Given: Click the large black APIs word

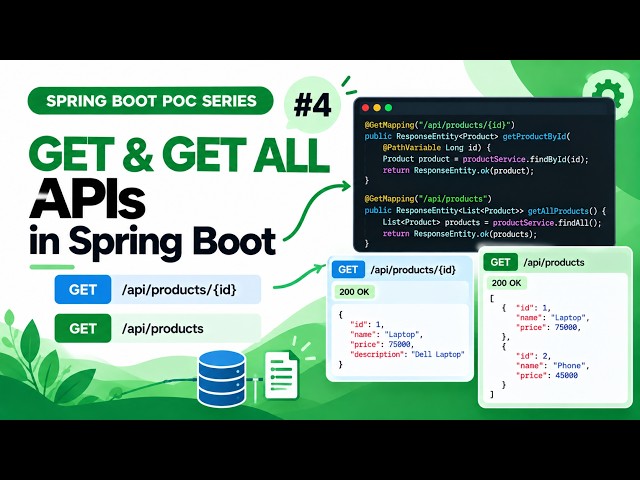Looking at the screenshot, I should (x=87, y=200).
